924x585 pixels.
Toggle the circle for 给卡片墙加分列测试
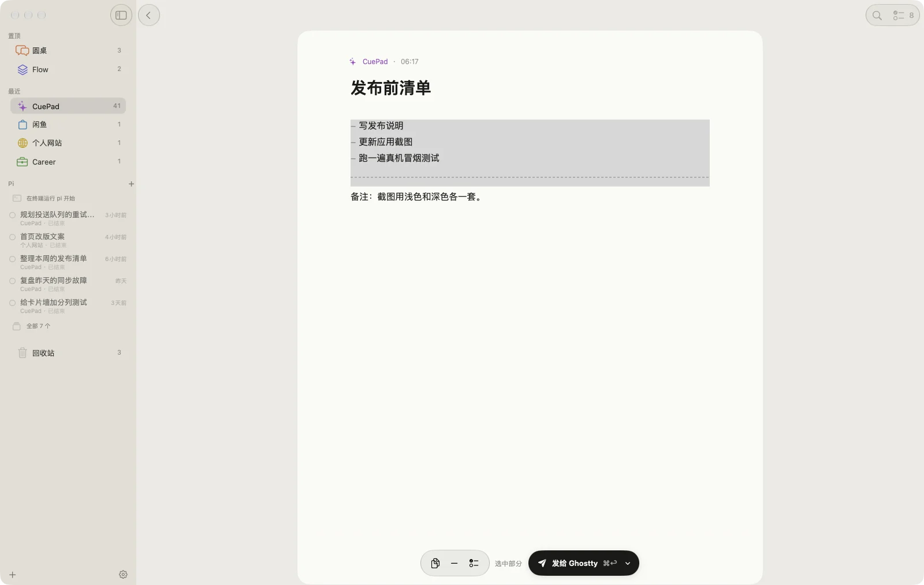coord(12,303)
